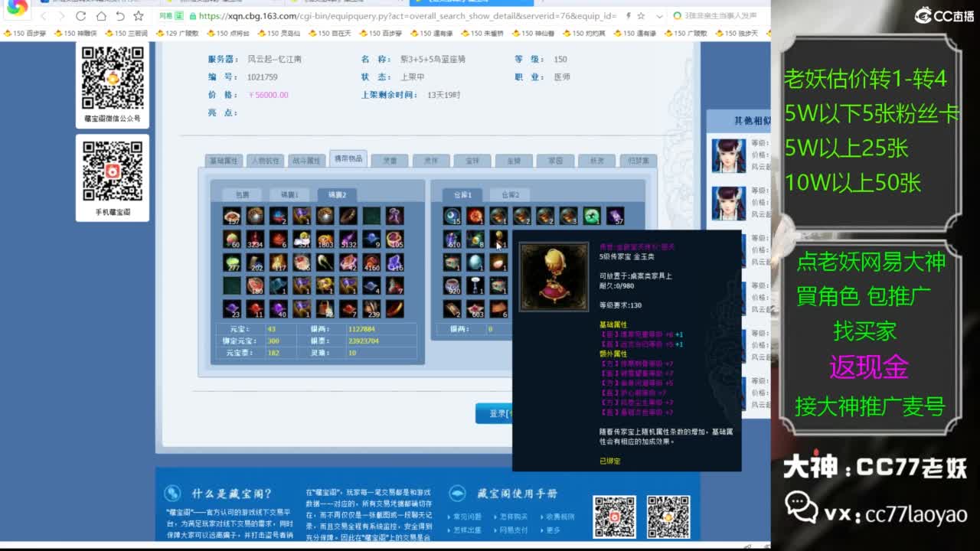Click the browser search box
This screenshot has width=980, height=551.
pos(720,16)
